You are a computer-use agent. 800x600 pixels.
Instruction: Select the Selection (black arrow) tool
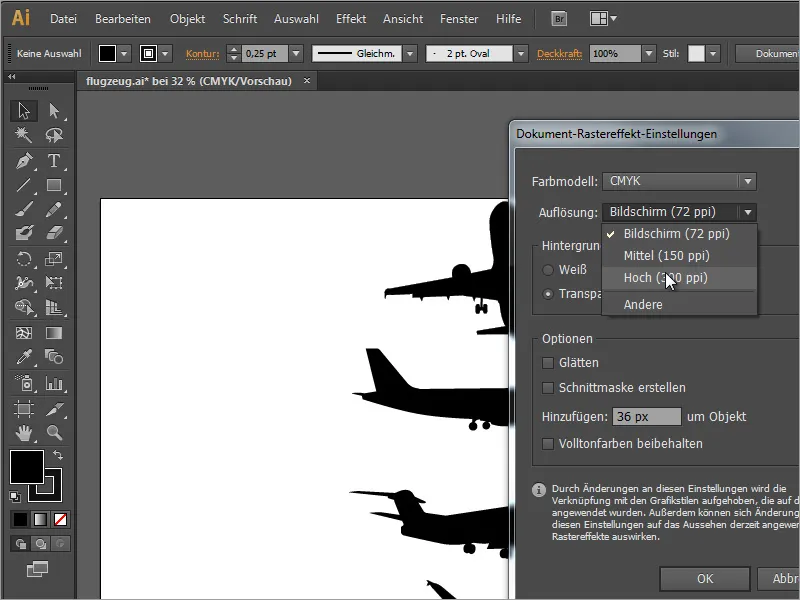point(23,111)
